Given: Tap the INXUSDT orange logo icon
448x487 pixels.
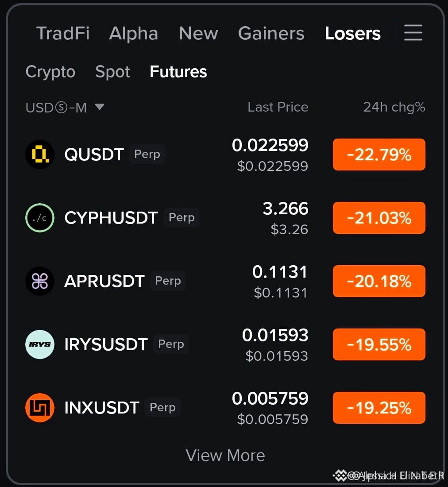Looking at the screenshot, I should click(40, 408).
